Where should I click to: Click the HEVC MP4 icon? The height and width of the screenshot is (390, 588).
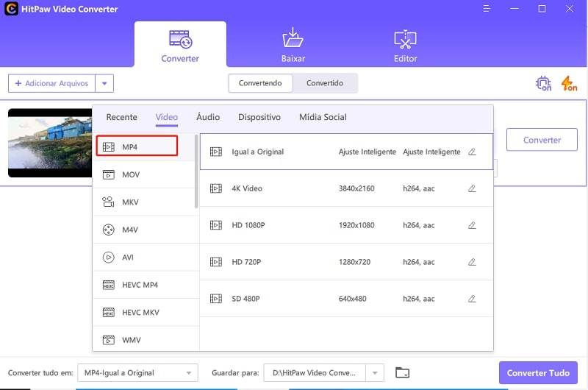click(108, 285)
